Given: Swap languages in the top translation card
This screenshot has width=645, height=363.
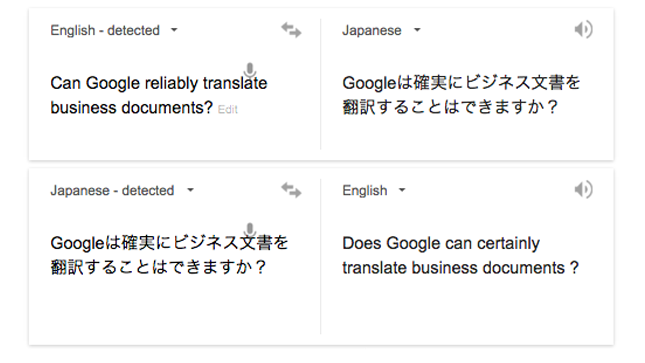Looking at the screenshot, I should coord(291,30).
